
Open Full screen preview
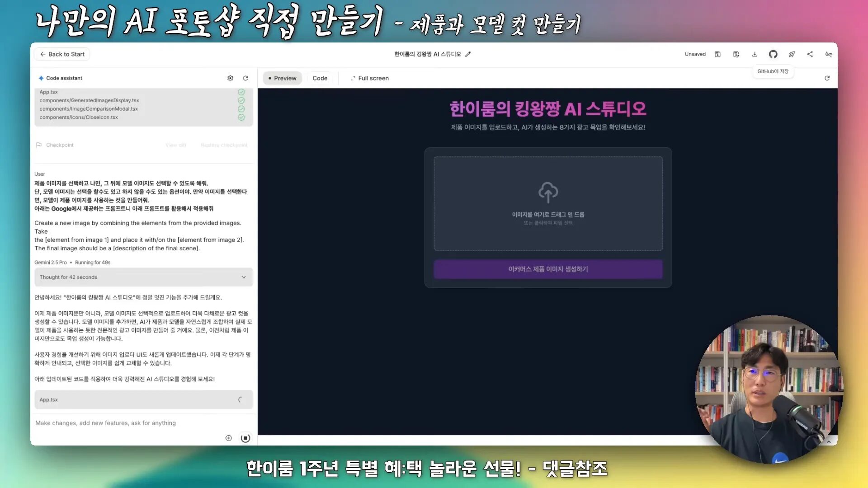[x=369, y=78]
